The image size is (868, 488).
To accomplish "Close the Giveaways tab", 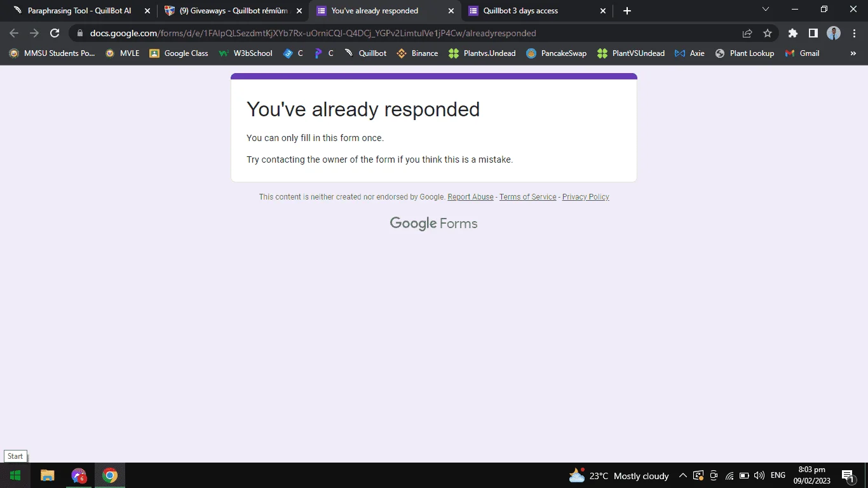I will coord(299,11).
